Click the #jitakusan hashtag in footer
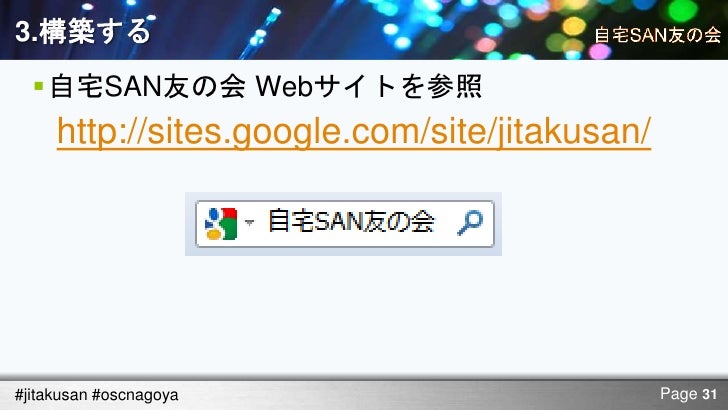Image resolution: width=728 pixels, height=410 pixels. click(51, 395)
